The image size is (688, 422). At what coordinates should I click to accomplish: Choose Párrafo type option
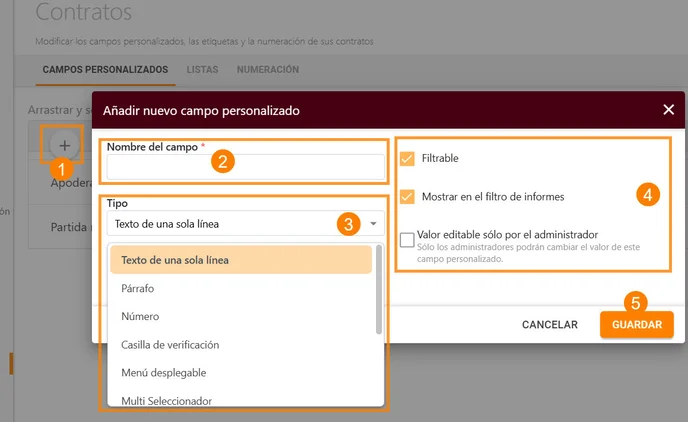click(x=241, y=288)
